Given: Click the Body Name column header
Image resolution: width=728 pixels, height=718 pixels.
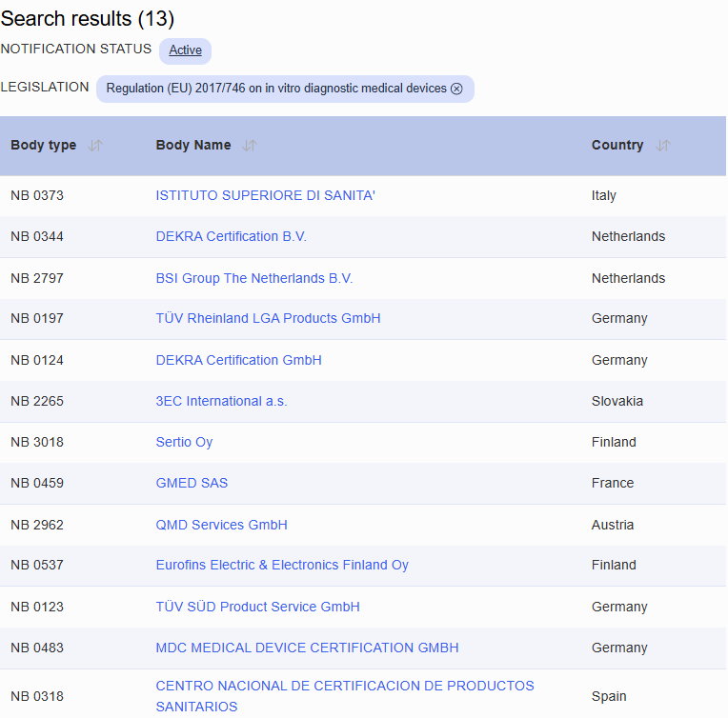Looking at the screenshot, I should point(193,146).
